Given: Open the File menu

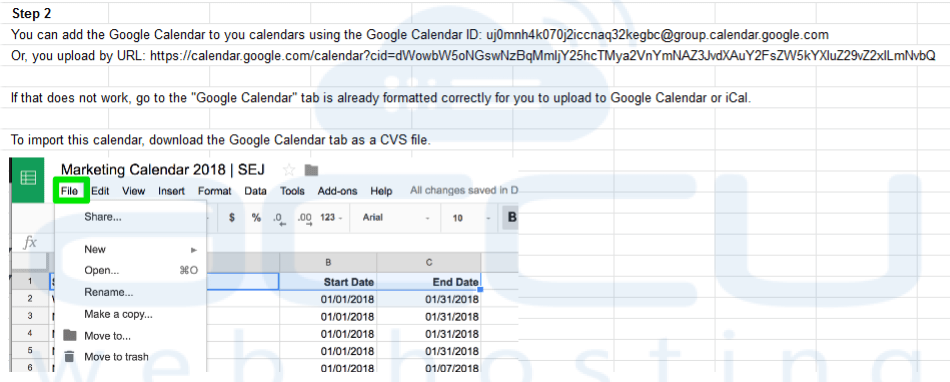Looking at the screenshot, I should tap(70, 191).
